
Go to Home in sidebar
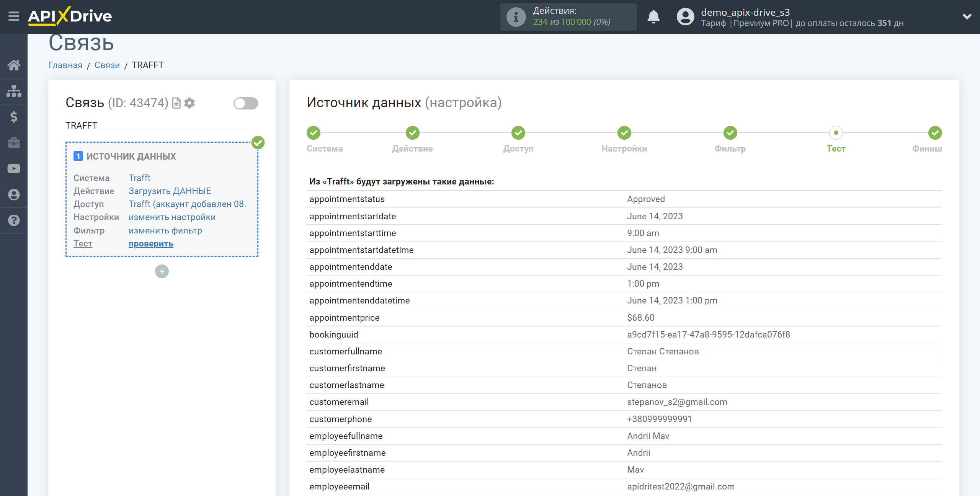coord(14,65)
